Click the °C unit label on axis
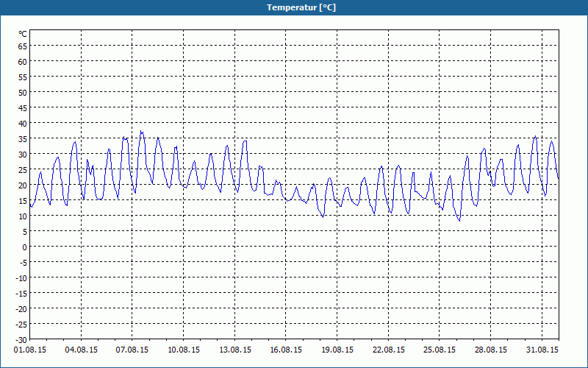 click(x=23, y=34)
